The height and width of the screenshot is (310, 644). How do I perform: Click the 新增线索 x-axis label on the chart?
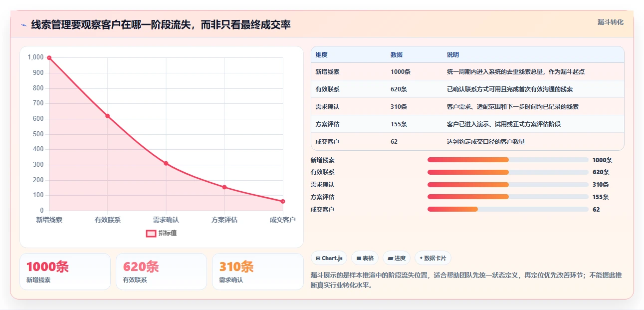(x=49, y=220)
